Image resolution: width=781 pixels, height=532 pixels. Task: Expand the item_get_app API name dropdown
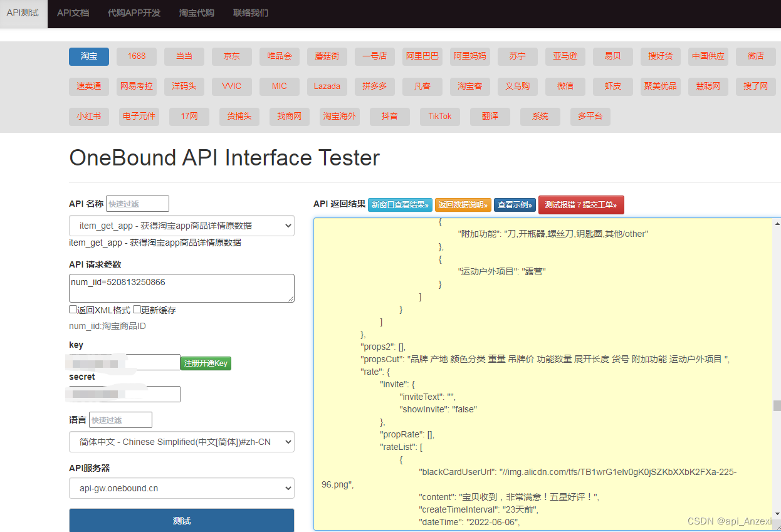[x=182, y=226]
